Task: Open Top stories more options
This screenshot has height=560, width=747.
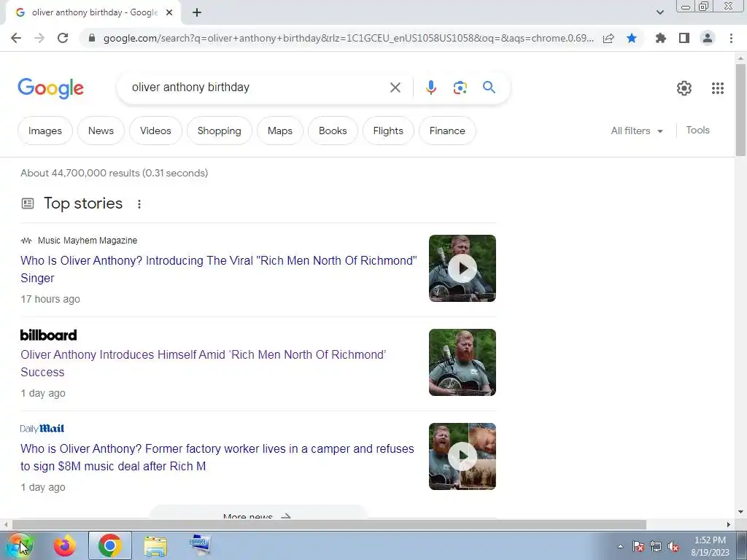Action: (x=139, y=204)
